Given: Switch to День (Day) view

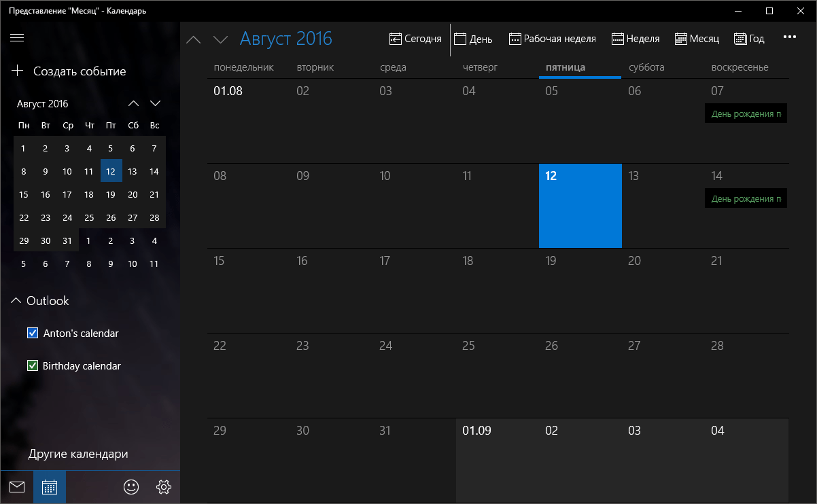Looking at the screenshot, I should tap(473, 39).
